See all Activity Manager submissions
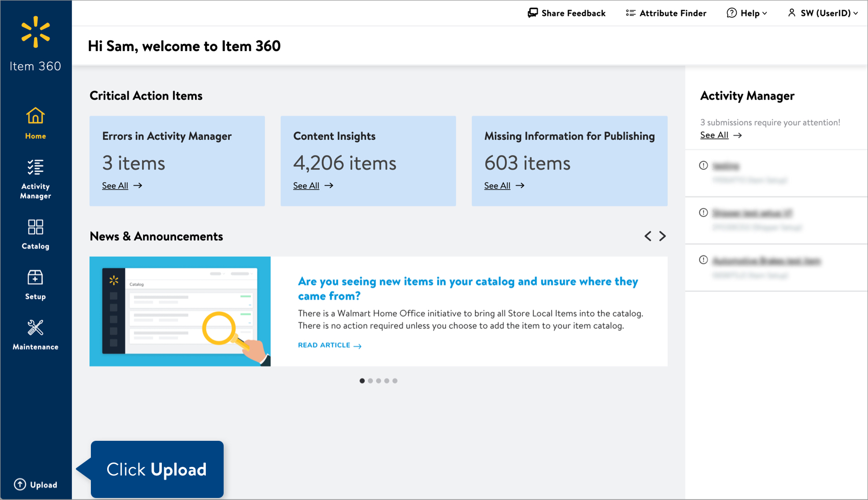The width and height of the screenshot is (868, 500). click(x=714, y=135)
